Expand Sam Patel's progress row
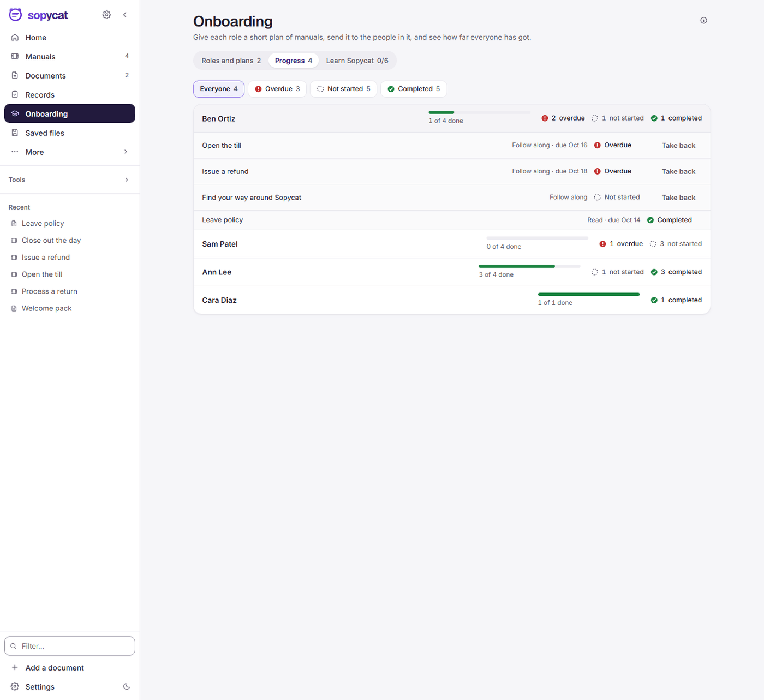Image resolution: width=764 pixels, height=700 pixels. 452,244
